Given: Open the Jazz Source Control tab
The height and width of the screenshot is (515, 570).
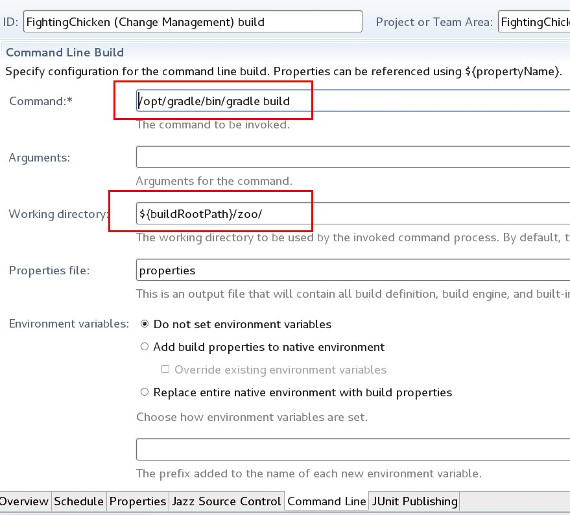Looking at the screenshot, I should (x=226, y=501).
